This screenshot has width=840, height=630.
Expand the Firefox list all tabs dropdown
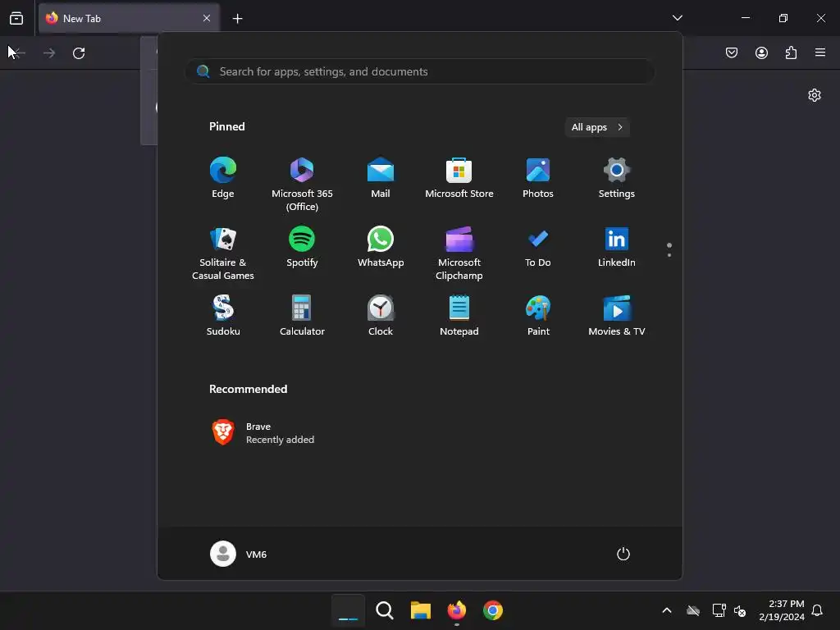tap(677, 18)
